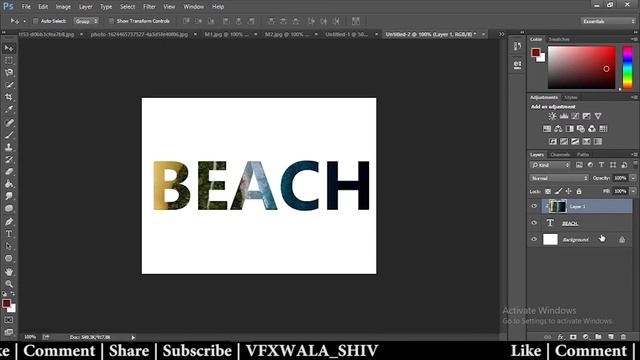Open Essentials workspace dropdown

(x=608, y=21)
